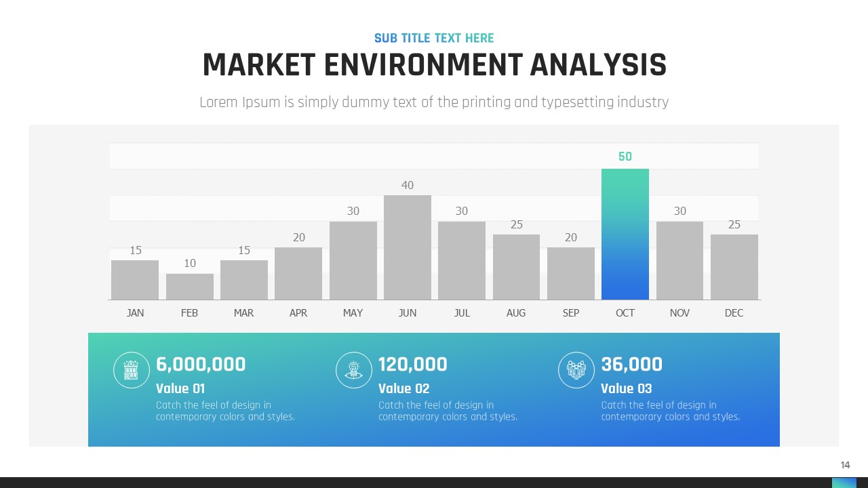Image resolution: width=868 pixels, height=488 pixels.
Task: Click the SEP axis label
Action: pos(570,313)
